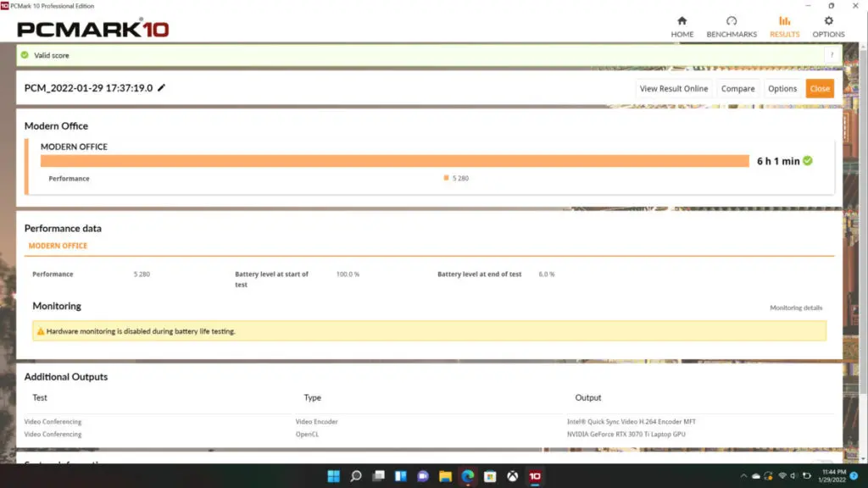Open Options gear in top navigation
Image resolution: width=868 pixels, height=488 pixels.
click(828, 21)
